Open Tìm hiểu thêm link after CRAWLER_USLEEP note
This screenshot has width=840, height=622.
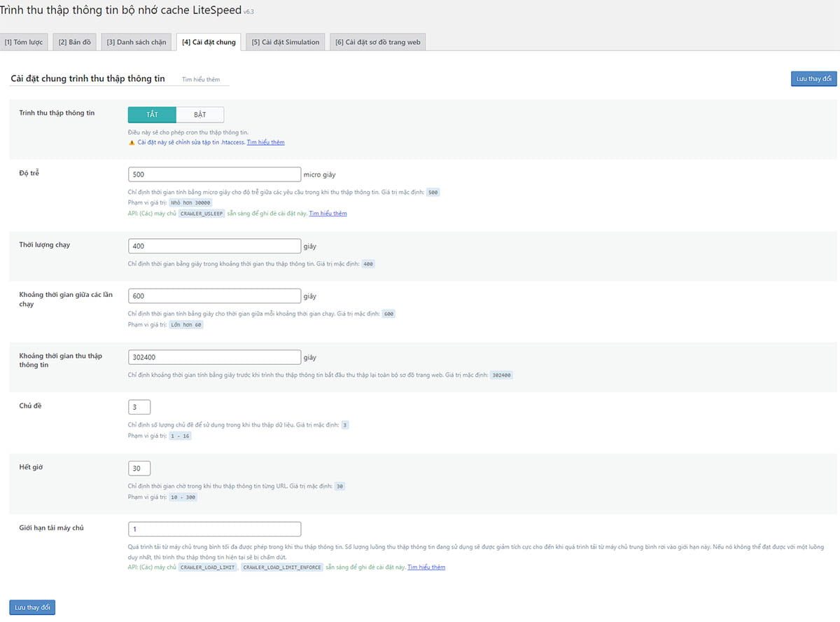(x=328, y=214)
